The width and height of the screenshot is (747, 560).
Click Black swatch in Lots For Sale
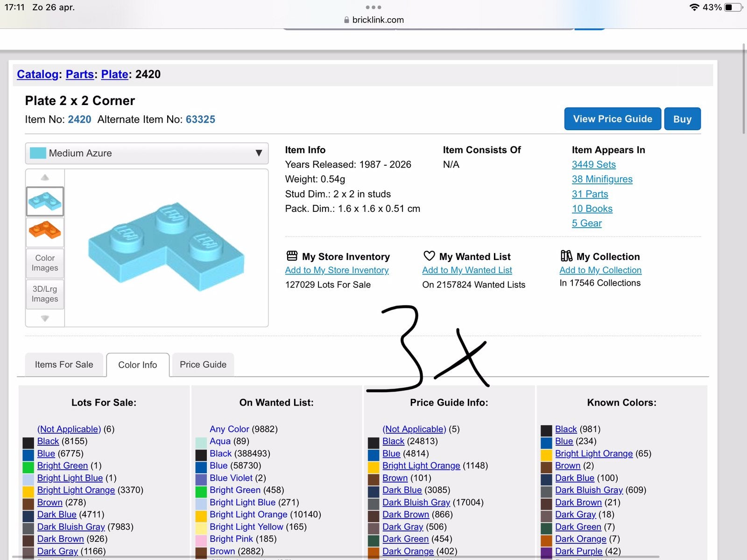coord(28,442)
